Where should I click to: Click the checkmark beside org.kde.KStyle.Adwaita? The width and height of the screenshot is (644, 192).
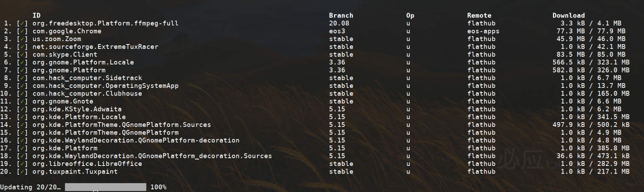click(x=22, y=109)
